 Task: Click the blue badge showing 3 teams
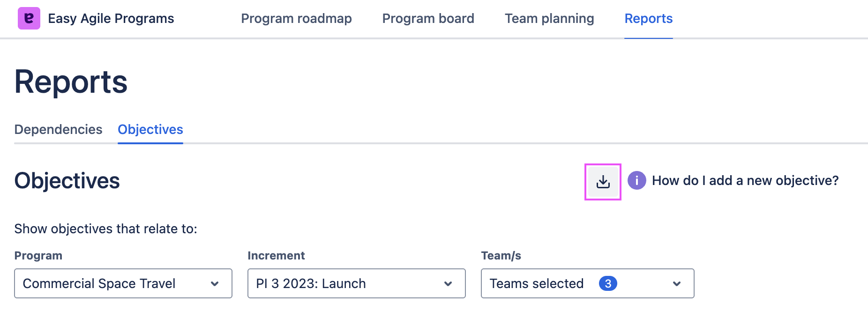[608, 283]
